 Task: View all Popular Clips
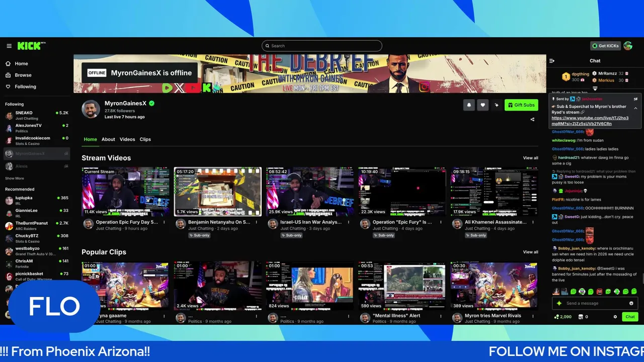point(530,252)
